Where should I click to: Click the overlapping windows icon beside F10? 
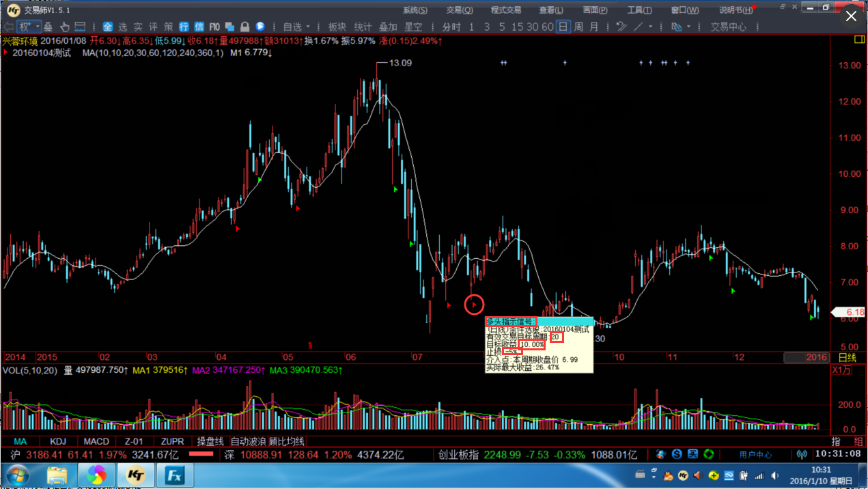pos(229,27)
